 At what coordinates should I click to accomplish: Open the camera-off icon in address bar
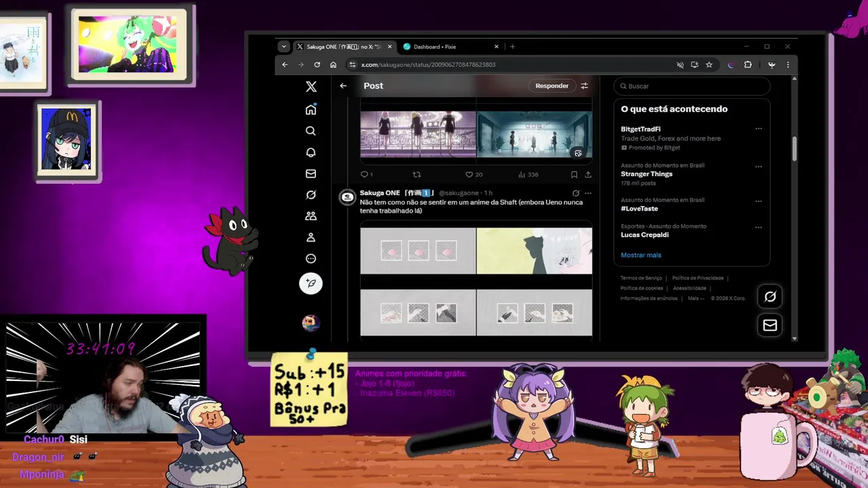click(x=680, y=64)
